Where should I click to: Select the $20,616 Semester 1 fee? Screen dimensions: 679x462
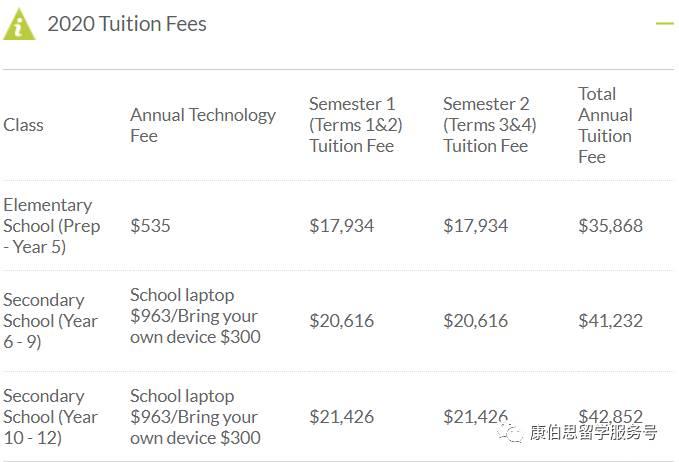tap(341, 321)
